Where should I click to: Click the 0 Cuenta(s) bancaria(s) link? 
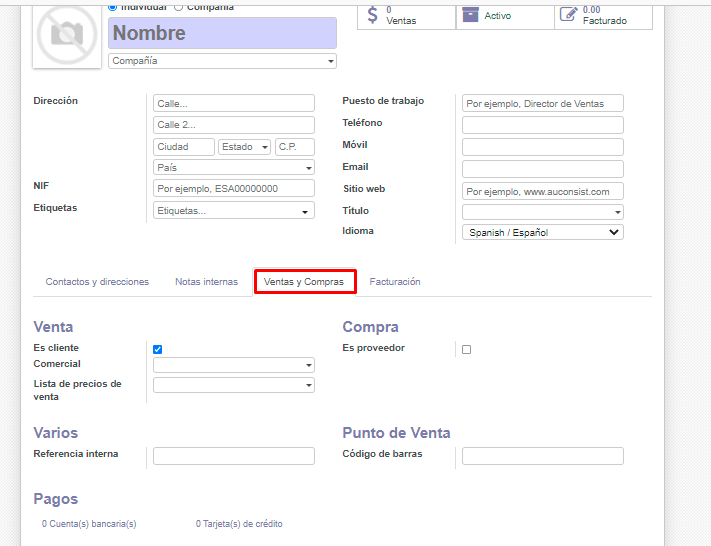click(x=89, y=524)
